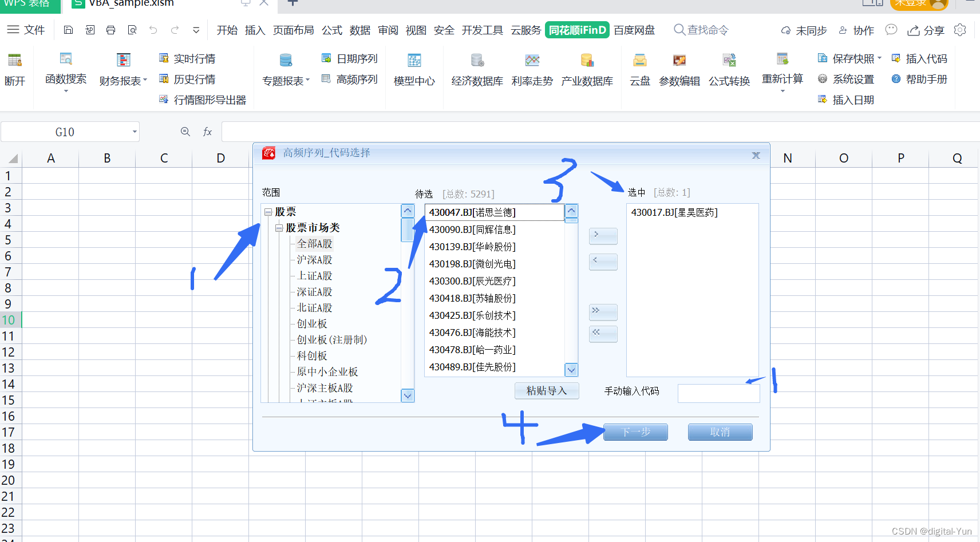Click the fx insert function icon
Screen dimensions: 980x542
207,132
